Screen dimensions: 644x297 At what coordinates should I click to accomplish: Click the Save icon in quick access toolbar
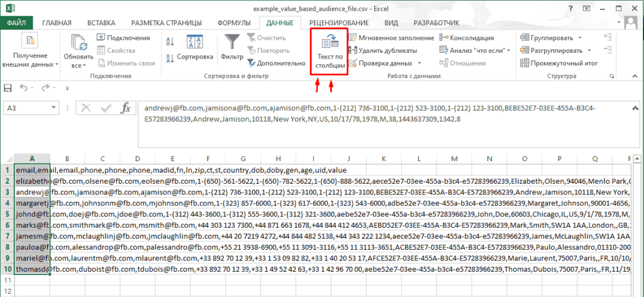point(8,87)
